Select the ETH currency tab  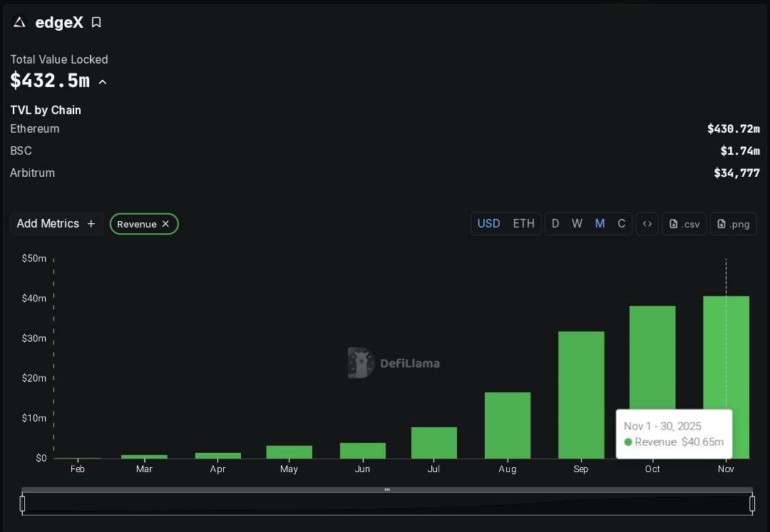coord(524,223)
